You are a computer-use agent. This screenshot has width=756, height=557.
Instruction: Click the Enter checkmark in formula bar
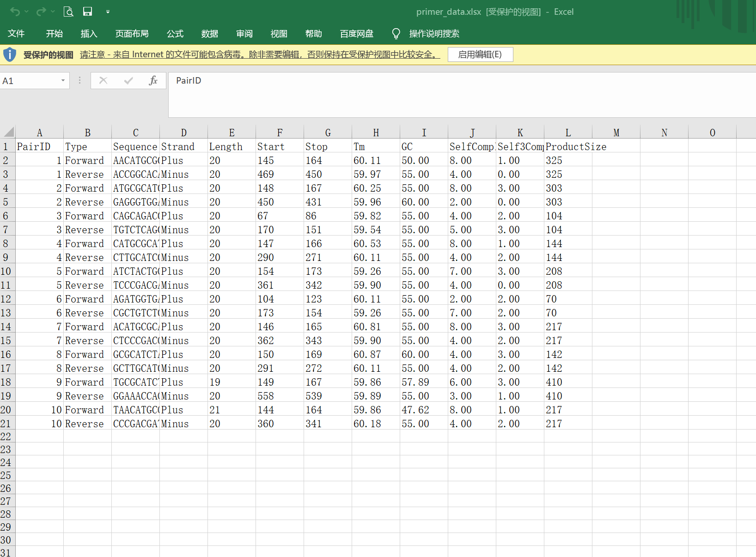128,81
